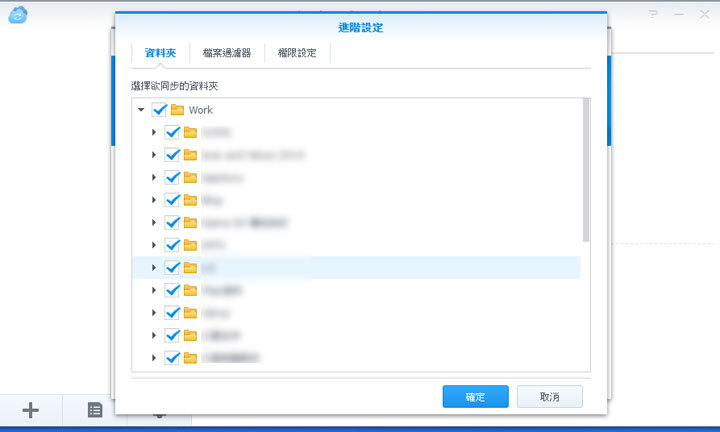This screenshot has width=720, height=432.
Task: Open the list log icon at bottom
Action: point(95,410)
